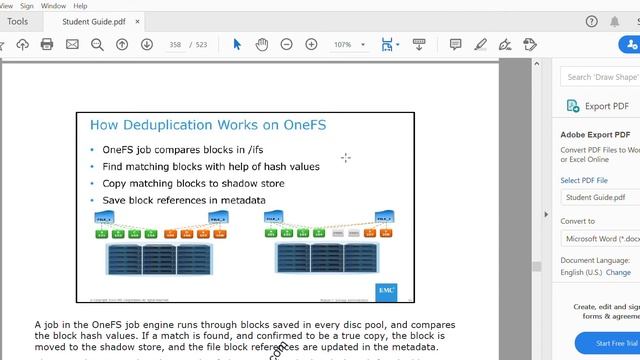Open fit page options tool
The image size is (640, 360).
(387, 44)
